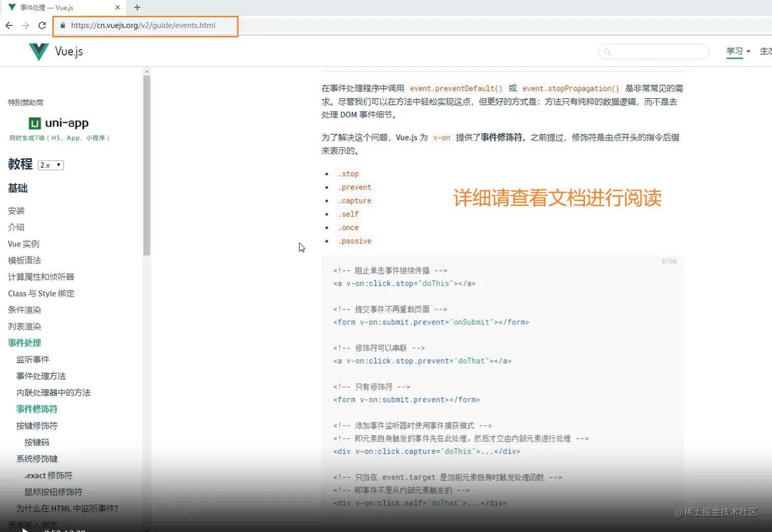Open the 学习 dropdown menu

coord(738,51)
